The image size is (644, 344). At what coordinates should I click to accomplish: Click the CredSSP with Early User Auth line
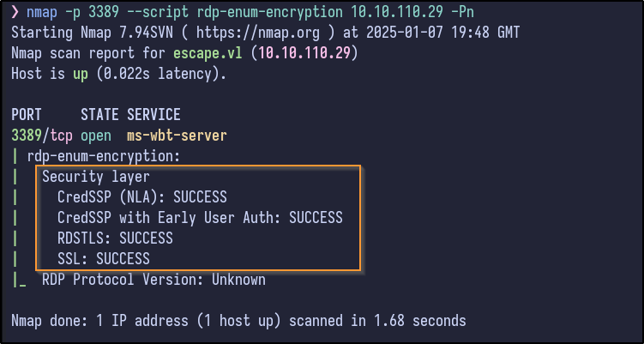click(200, 217)
